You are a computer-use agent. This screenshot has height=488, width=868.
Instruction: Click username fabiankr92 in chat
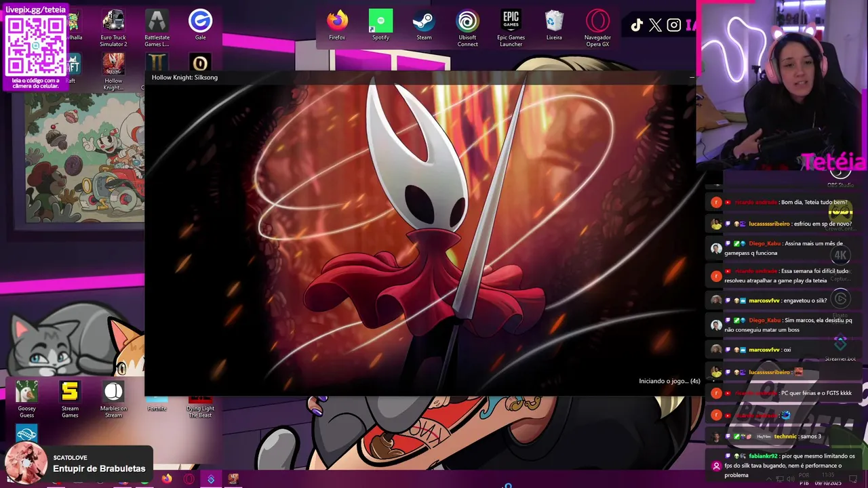763,456
